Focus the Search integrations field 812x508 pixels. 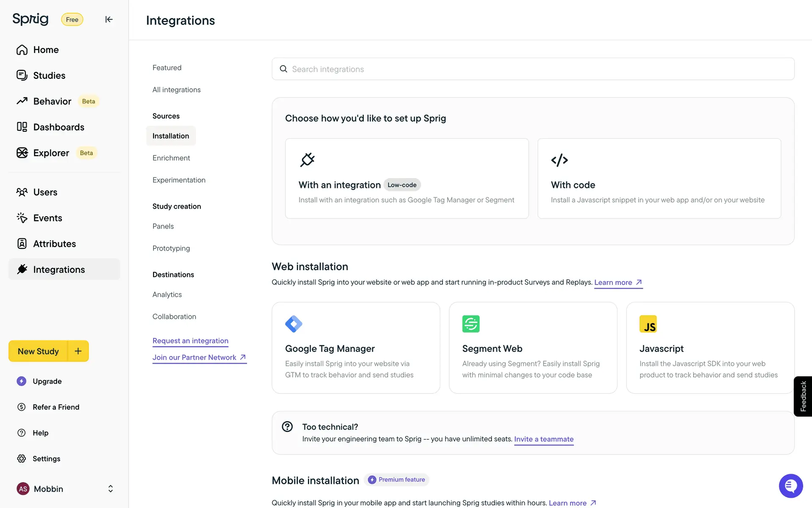point(533,69)
